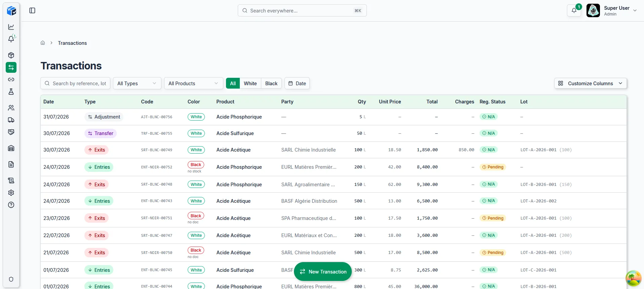Open the documents file sidebar icon
This screenshot has height=289, width=644.
pos(11,164)
